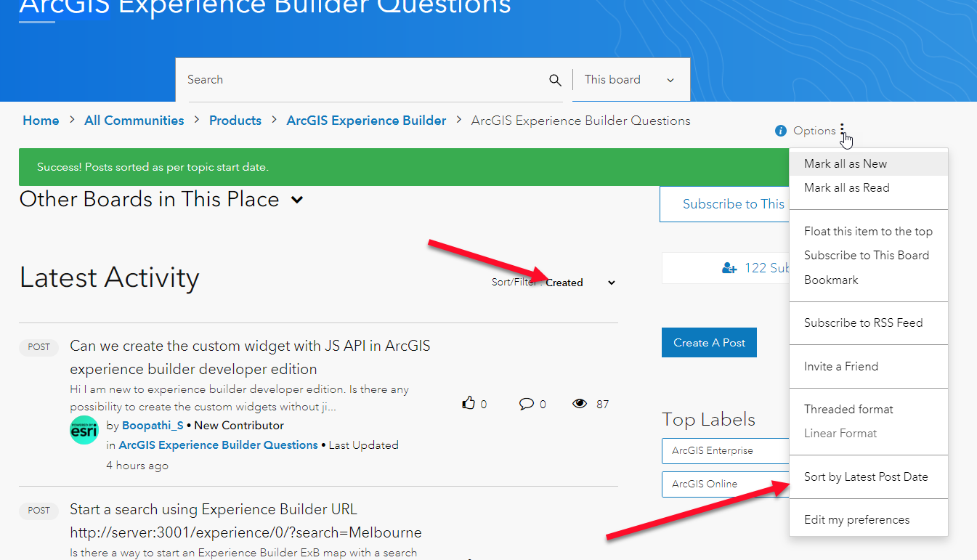This screenshot has width=977, height=560.
Task: Choose Sort by Latest Post Date
Action: [865, 476]
